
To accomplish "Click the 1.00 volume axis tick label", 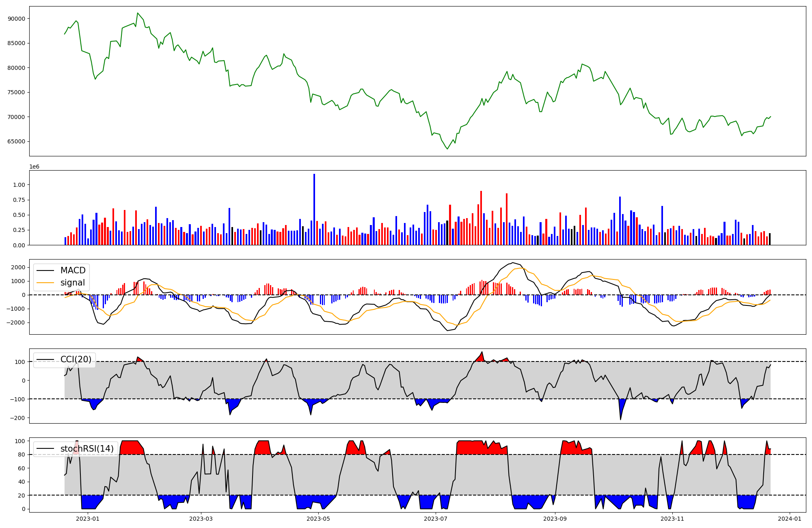I will pos(19,185).
